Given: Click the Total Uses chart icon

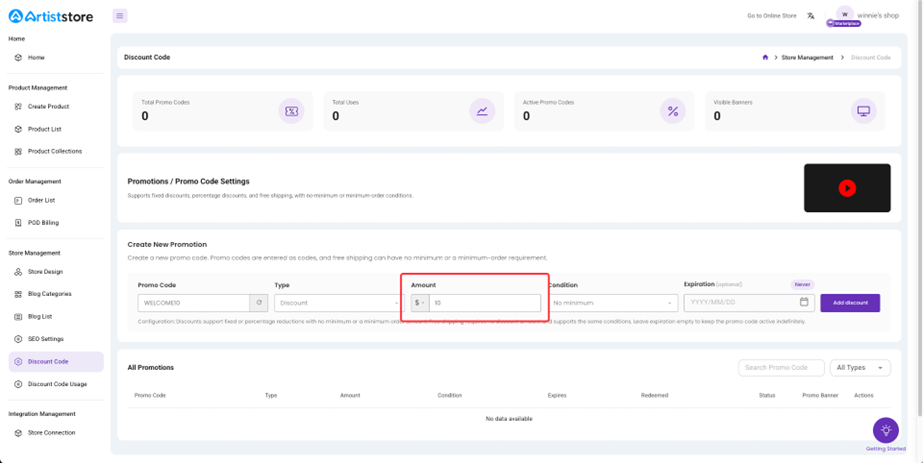Looking at the screenshot, I should pos(482,111).
